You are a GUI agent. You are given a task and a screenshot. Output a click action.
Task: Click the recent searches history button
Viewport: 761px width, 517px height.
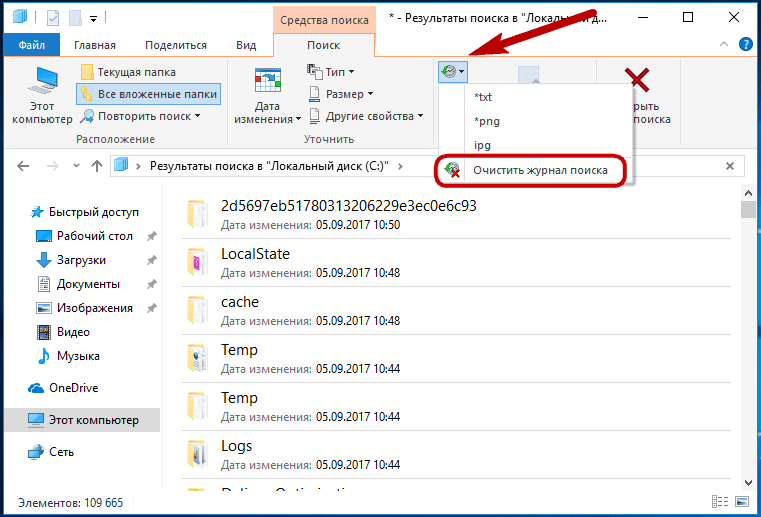(x=453, y=72)
